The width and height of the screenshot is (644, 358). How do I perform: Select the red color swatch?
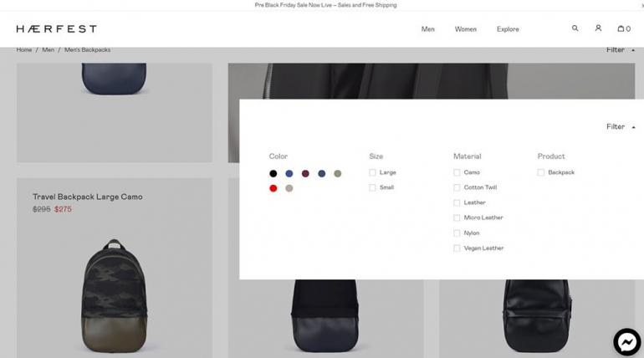(273, 188)
